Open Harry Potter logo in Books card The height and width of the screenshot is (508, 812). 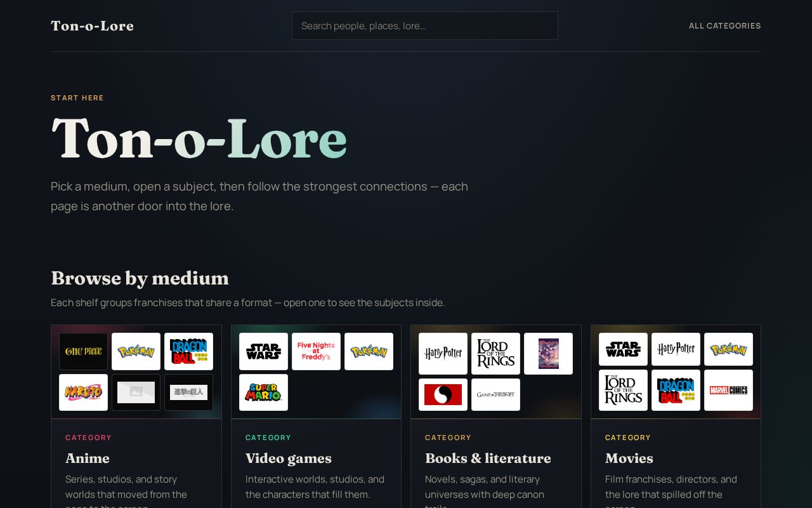tap(443, 354)
